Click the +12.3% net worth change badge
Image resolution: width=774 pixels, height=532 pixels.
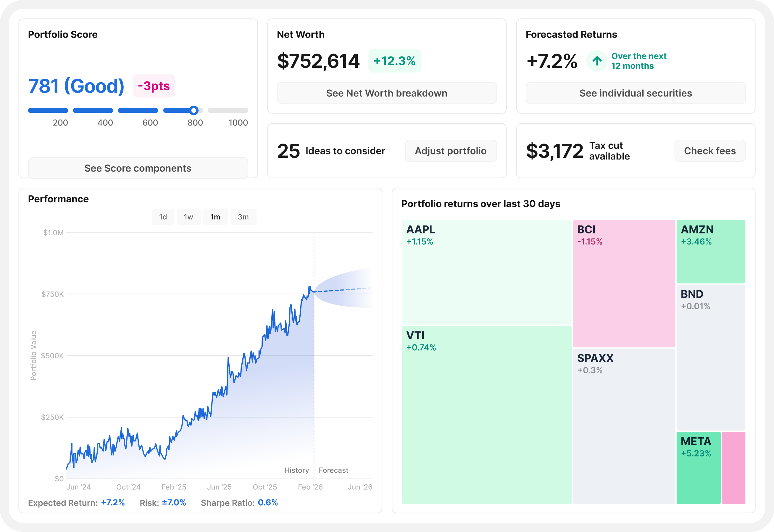395,61
